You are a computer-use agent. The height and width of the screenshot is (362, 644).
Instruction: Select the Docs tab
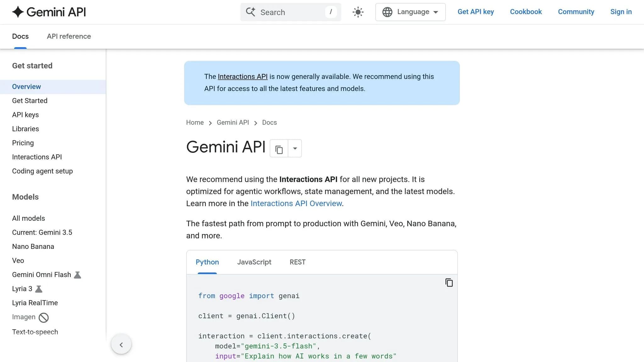point(20,36)
